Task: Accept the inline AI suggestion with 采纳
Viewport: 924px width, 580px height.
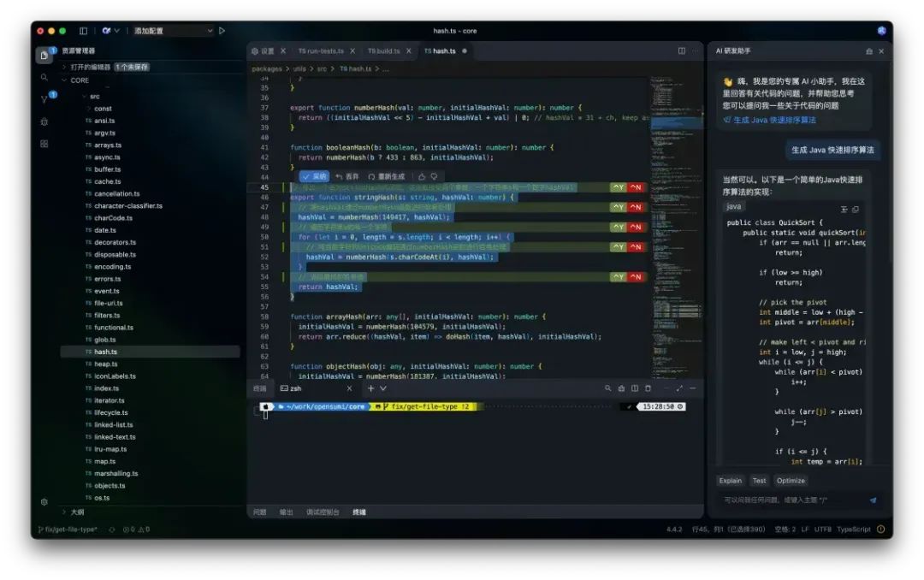Action: (x=315, y=176)
